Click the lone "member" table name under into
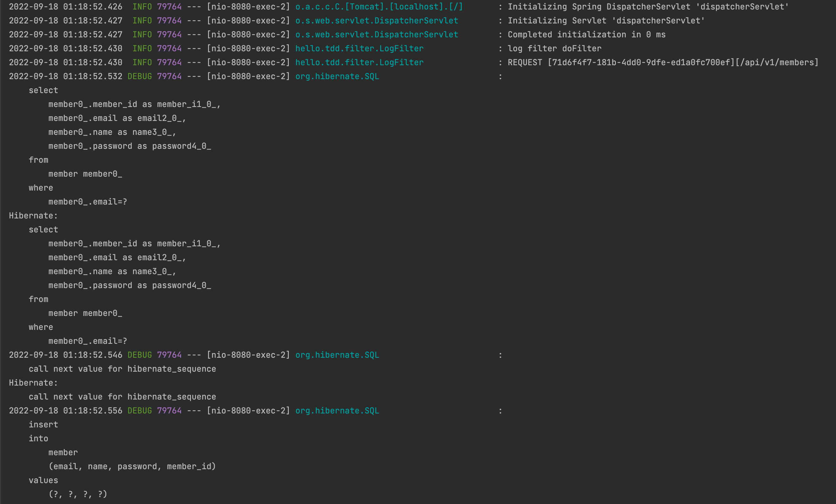836x504 pixels. pos(63,452)
